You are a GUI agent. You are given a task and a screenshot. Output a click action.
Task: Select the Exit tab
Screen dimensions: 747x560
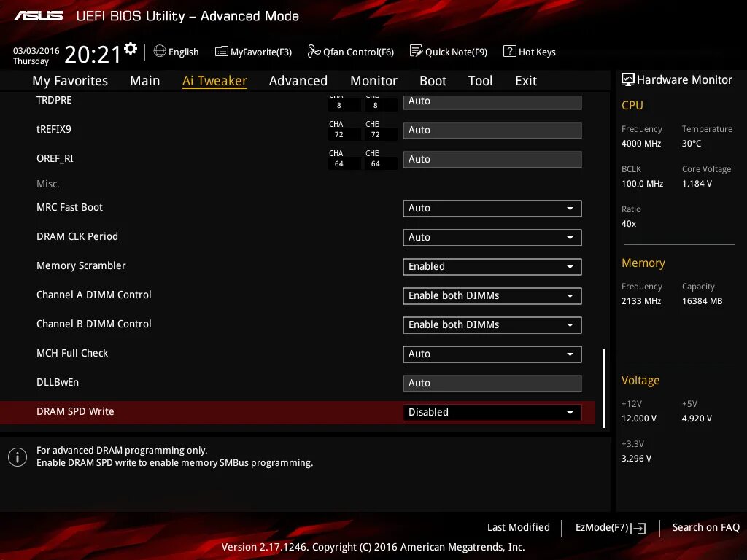tap(526, 81)
